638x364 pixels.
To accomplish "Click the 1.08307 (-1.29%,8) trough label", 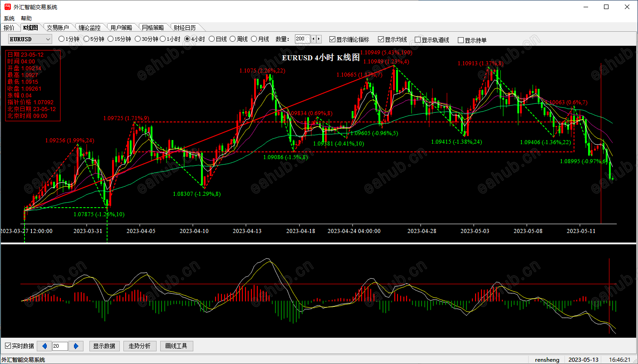I will click(197, 194).
